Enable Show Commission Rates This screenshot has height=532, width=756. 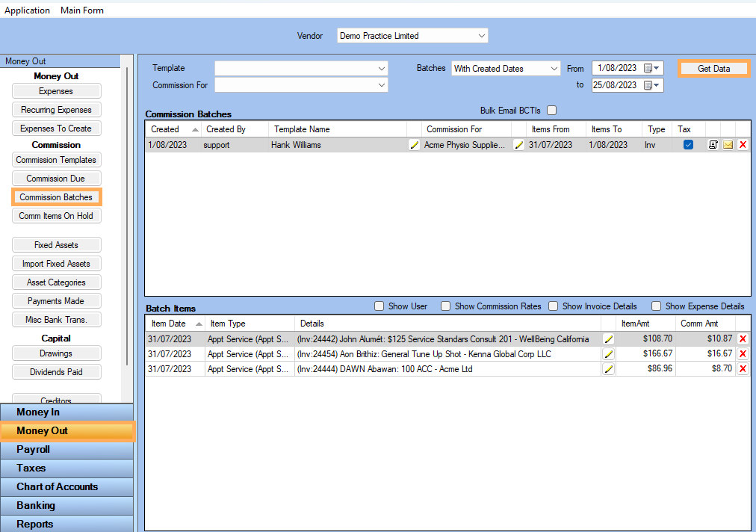(x=445, y=306)
